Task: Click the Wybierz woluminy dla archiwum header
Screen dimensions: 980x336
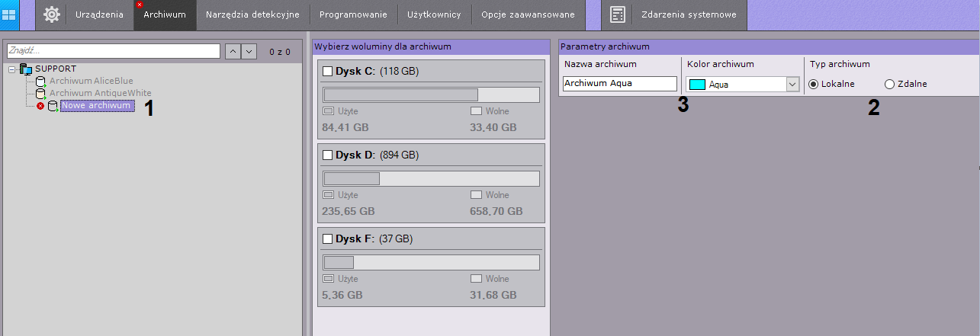Action: 432,46
